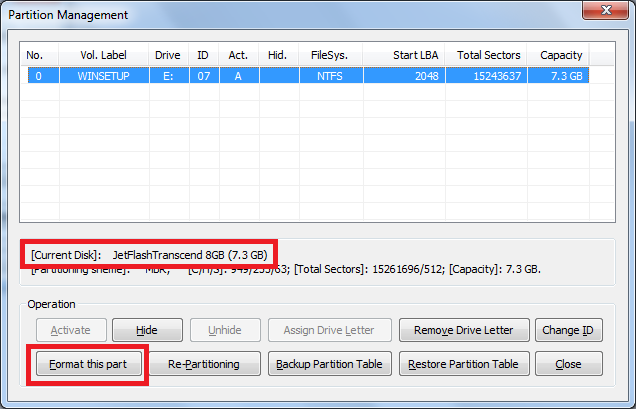Select the WINSETUP partition row
This screenshot has width=636, height=409.
pos(300,76)
